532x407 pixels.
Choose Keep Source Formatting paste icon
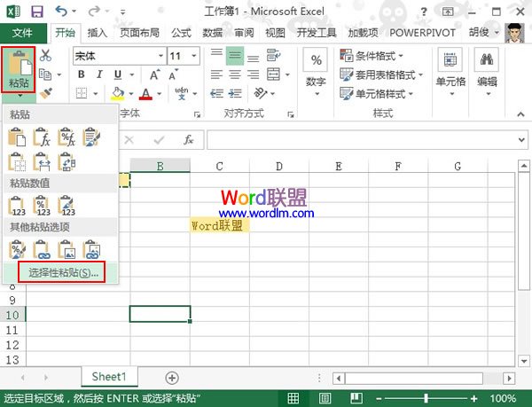[91, 137]
